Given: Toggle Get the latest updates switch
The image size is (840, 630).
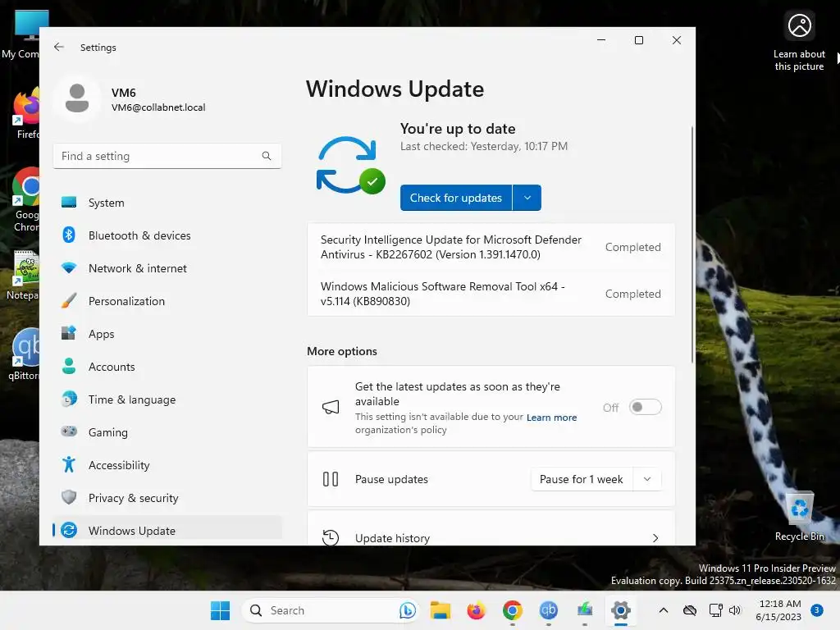Looking at the screenshot, I should pos(645,407).
